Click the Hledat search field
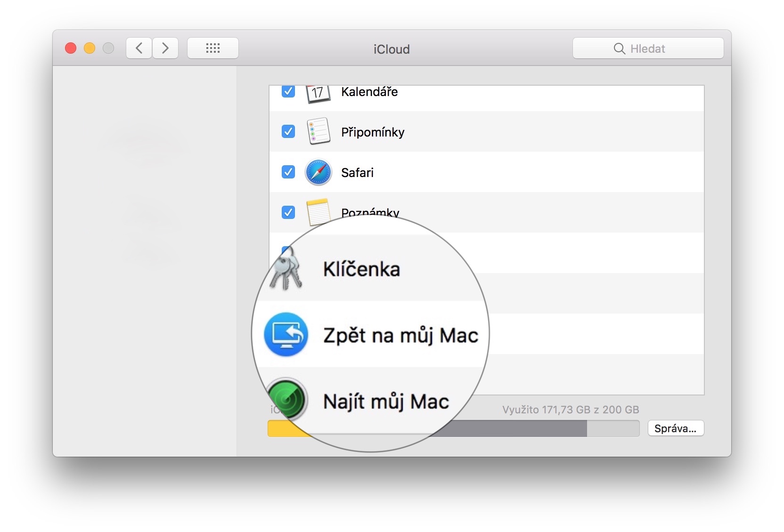The image size is (784, 532). point(648,48)
